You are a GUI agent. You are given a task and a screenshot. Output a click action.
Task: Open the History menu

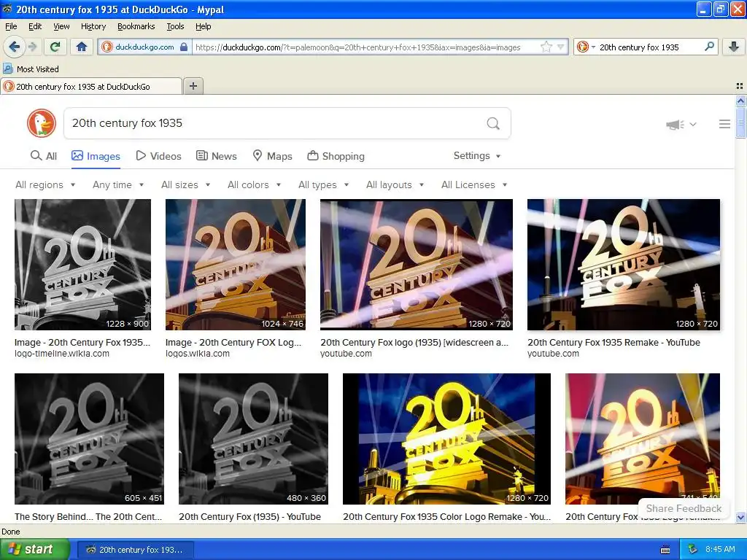(x=93, y=26)
